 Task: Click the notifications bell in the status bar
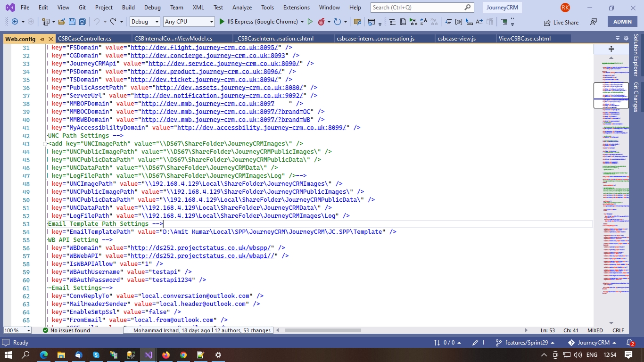click(630, 343)
